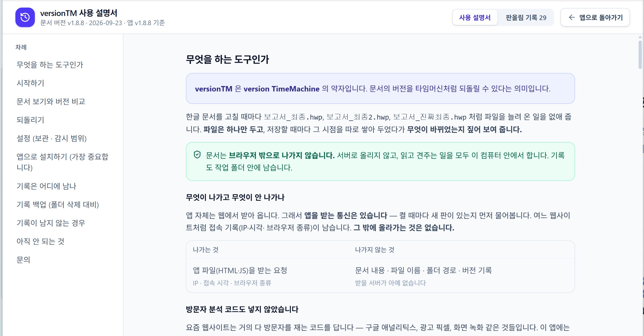The width and height of the screenshot is (644, 336).
Task: Click the 방문자 분석 코드도 넣지 않았습니다 heading
Action: (242, 309)
